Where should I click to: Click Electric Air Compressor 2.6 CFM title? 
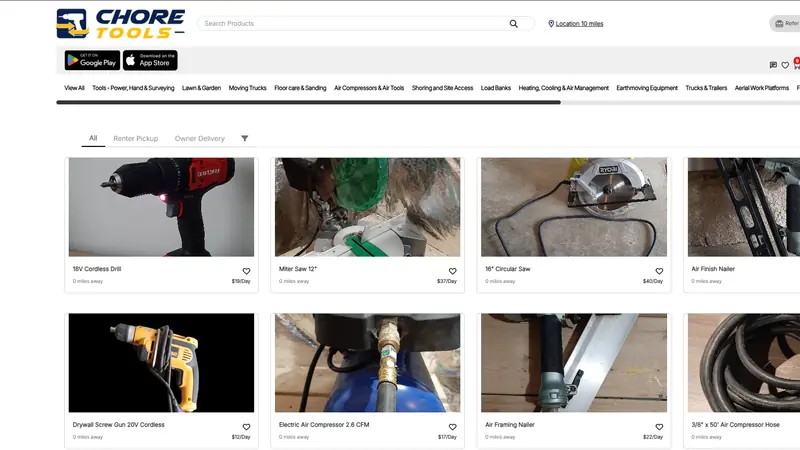(324, 424)
